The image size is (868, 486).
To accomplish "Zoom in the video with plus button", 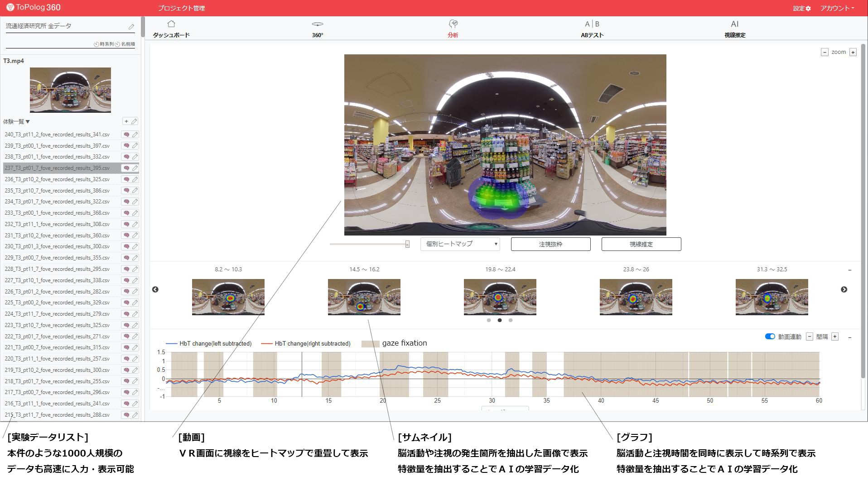I will 853,53.
